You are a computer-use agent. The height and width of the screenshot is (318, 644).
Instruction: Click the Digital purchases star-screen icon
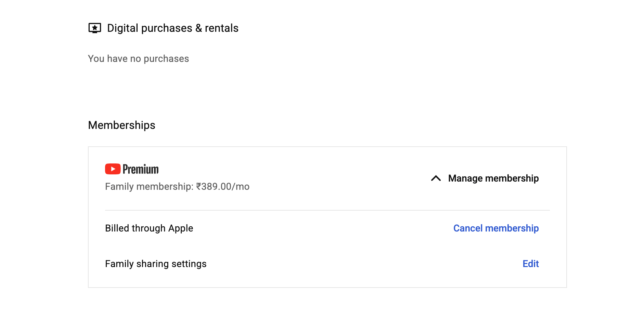94,28
